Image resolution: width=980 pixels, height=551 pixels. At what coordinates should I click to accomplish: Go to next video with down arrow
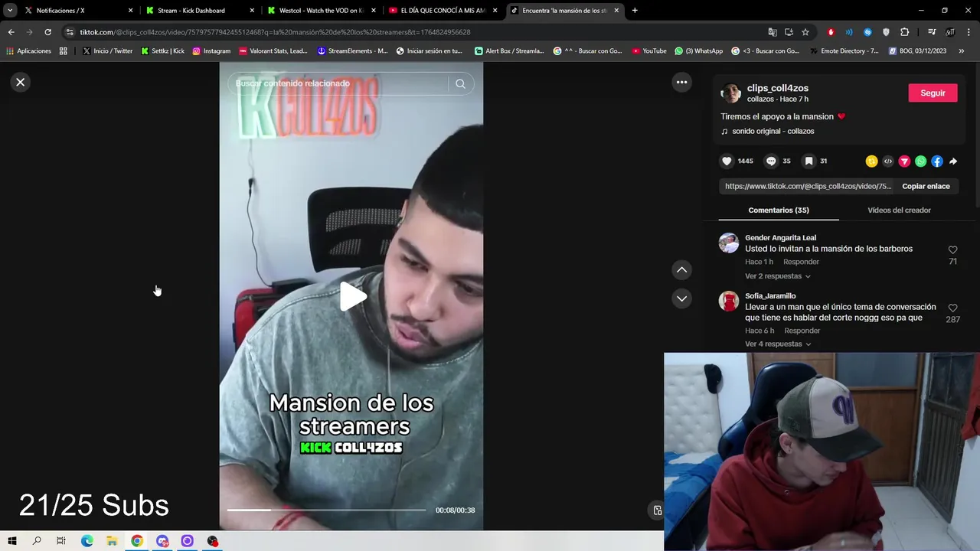tap(681, 298)
